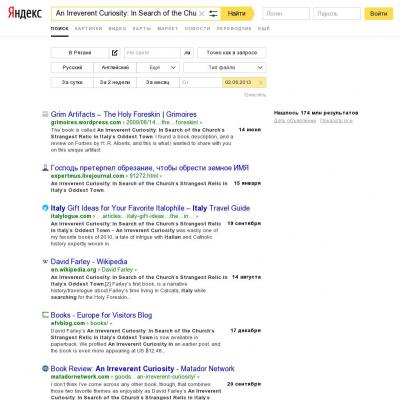Image resolution: width=400 pixels, height=400 pixels.
Task: Open favicon beside Books - Europe for Visitors Blog
Action: point(45,315)
